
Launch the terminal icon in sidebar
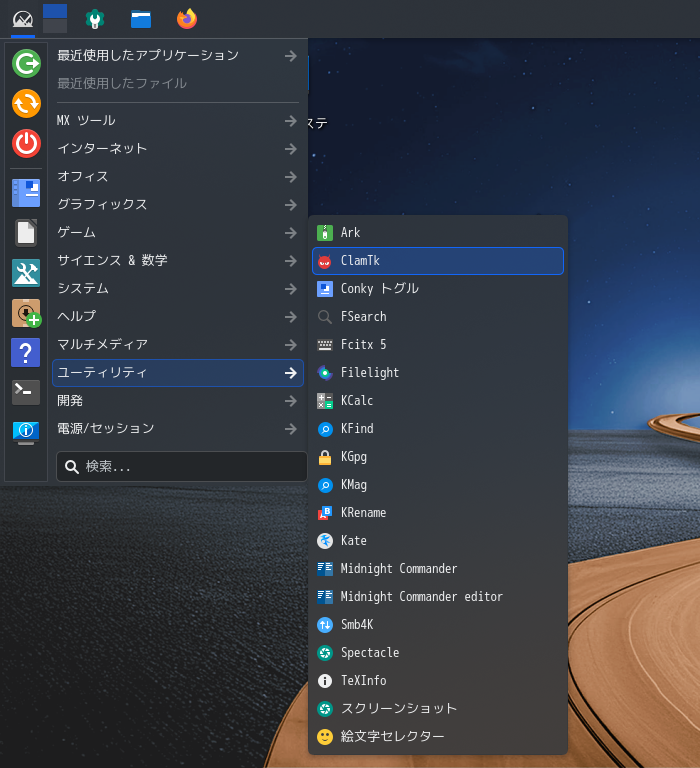coord(26,392)
